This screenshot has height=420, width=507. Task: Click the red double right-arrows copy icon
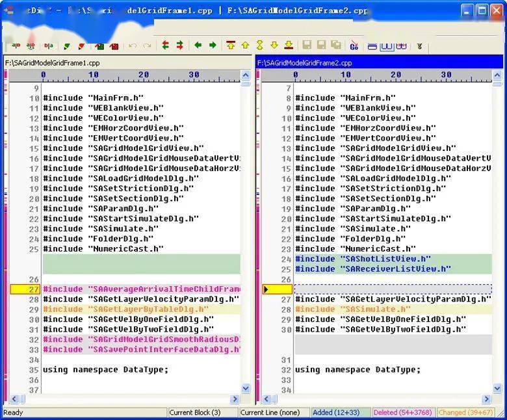(x=180, y=46)
